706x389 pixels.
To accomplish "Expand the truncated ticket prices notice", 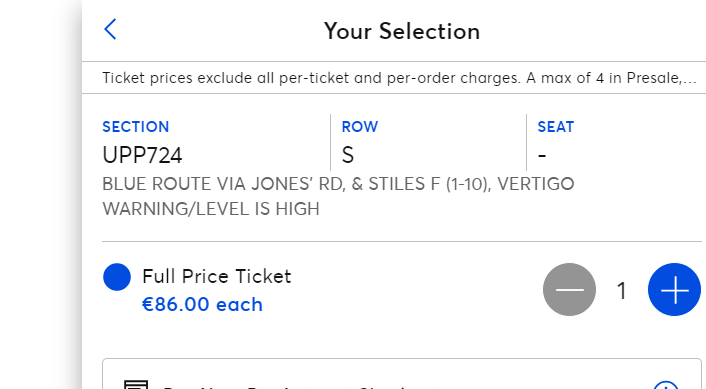I will [x=399, y=78].
